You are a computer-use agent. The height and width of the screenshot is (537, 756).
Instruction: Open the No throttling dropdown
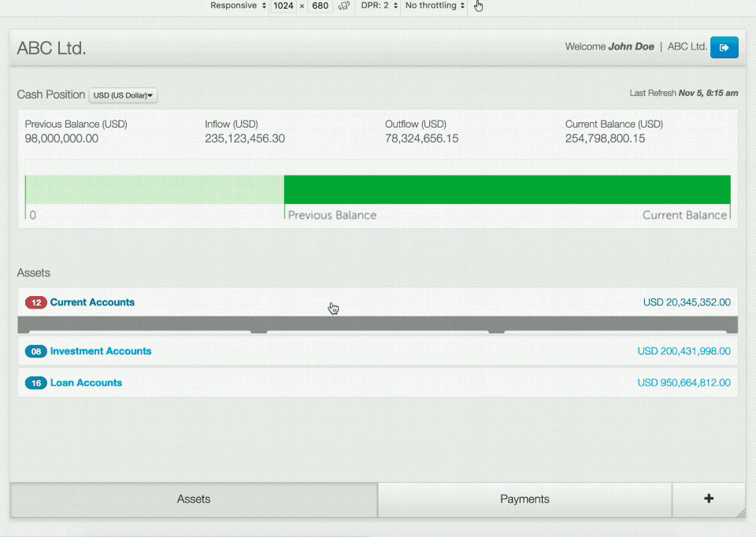[x=435, y=6]
